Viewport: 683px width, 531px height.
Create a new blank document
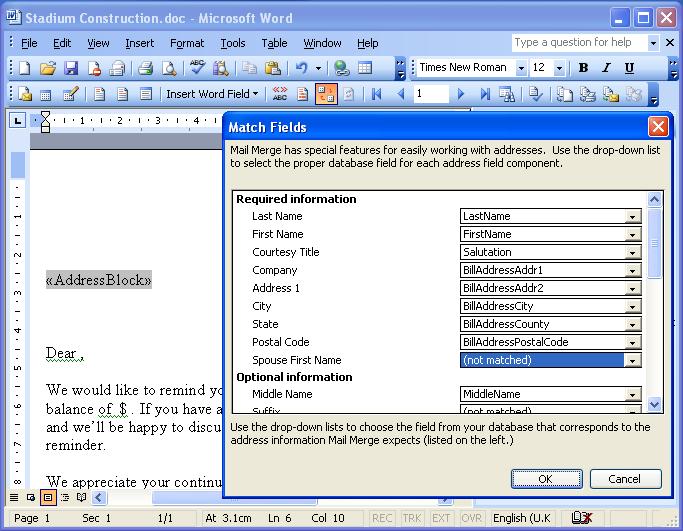[23, 69]
